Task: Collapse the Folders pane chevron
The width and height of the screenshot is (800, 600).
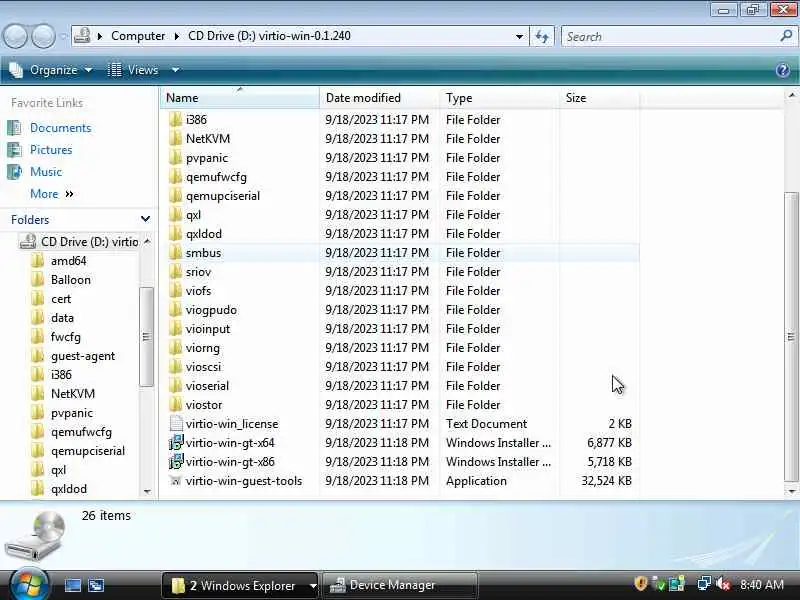Action: coord(145,219)
